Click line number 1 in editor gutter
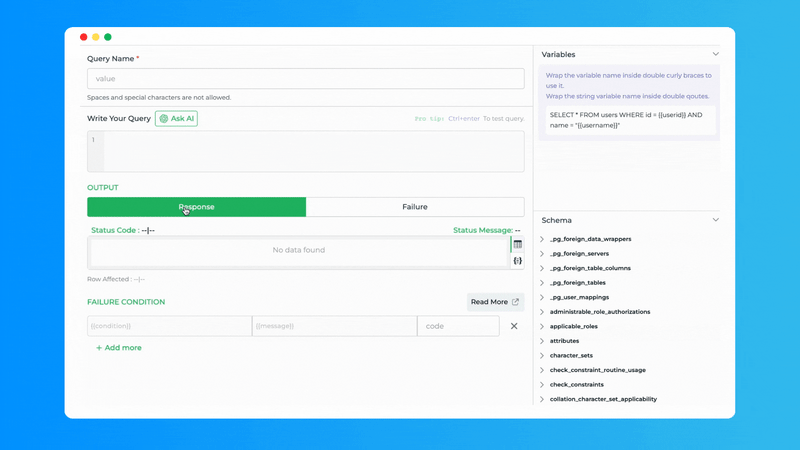Screen dimensions: 800x450 pos(93,140)
